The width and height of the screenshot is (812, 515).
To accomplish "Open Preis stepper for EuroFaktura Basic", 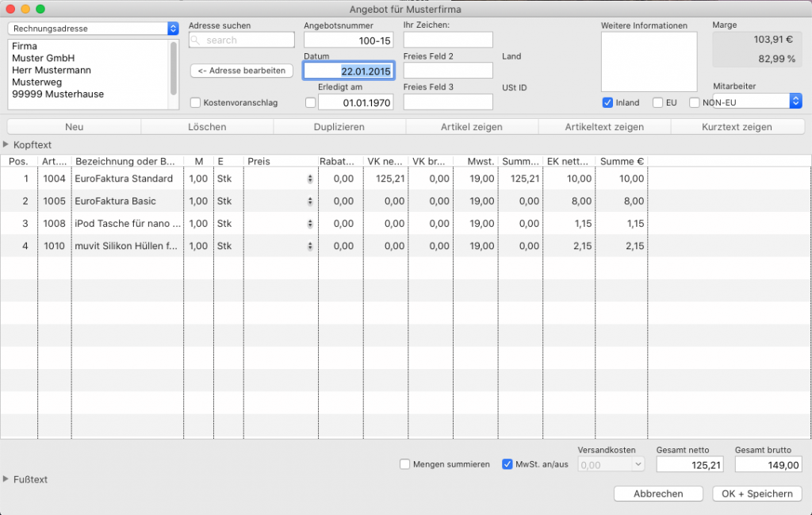I will coord(310,201).
